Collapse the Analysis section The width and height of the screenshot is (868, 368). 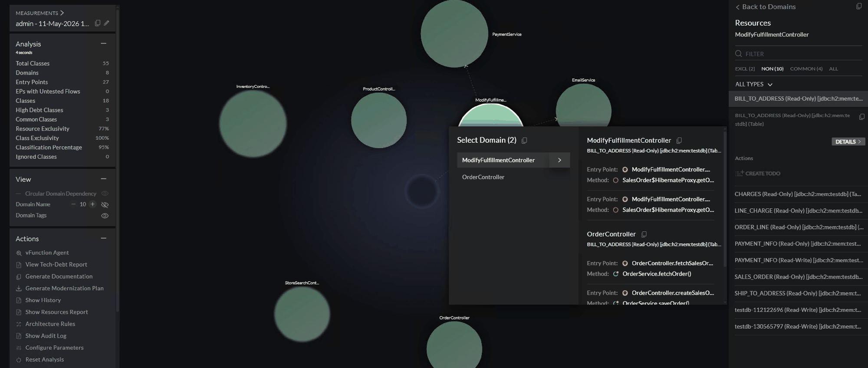tap(103, 43)
